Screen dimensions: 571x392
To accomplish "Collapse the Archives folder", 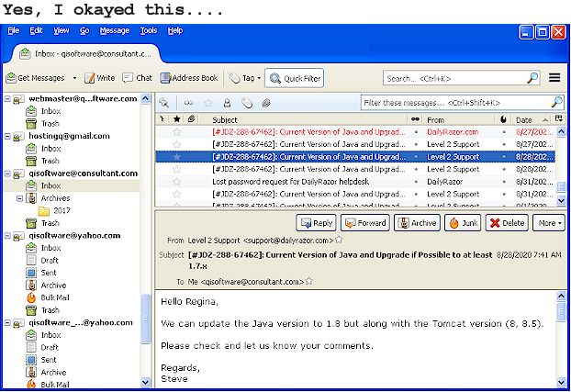I will click(x=19, y=198).
